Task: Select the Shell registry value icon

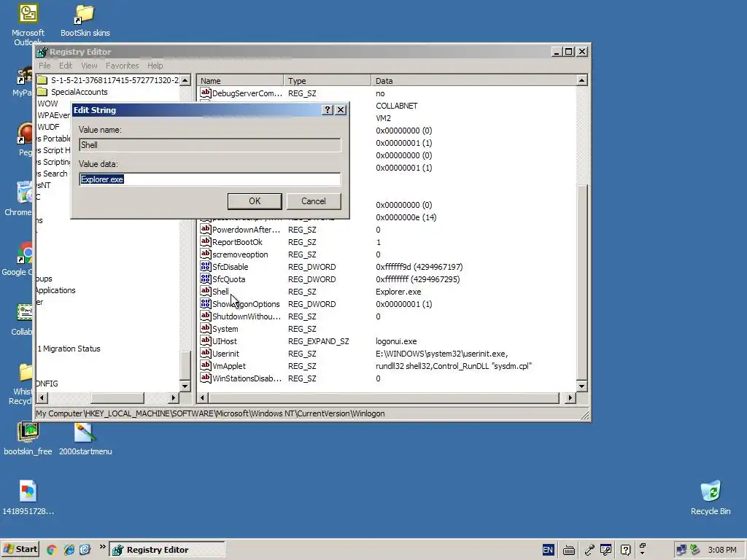Action: [x=205, y=291]
